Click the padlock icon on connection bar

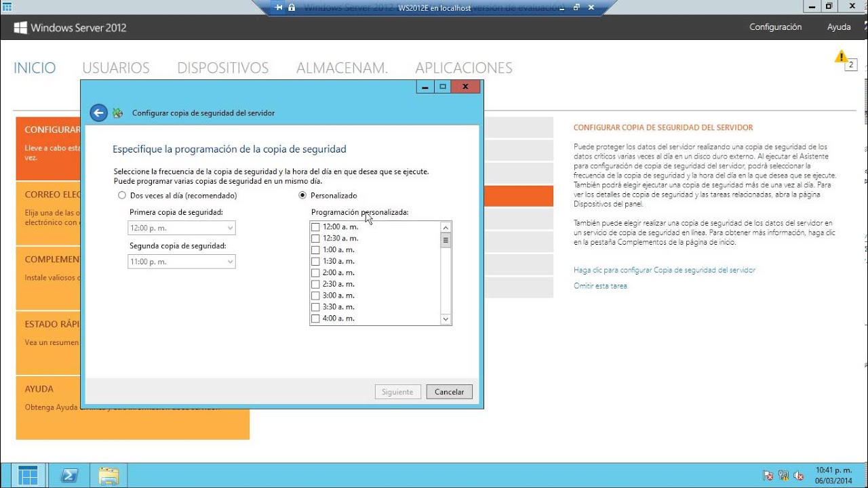(x=292, y=7)
